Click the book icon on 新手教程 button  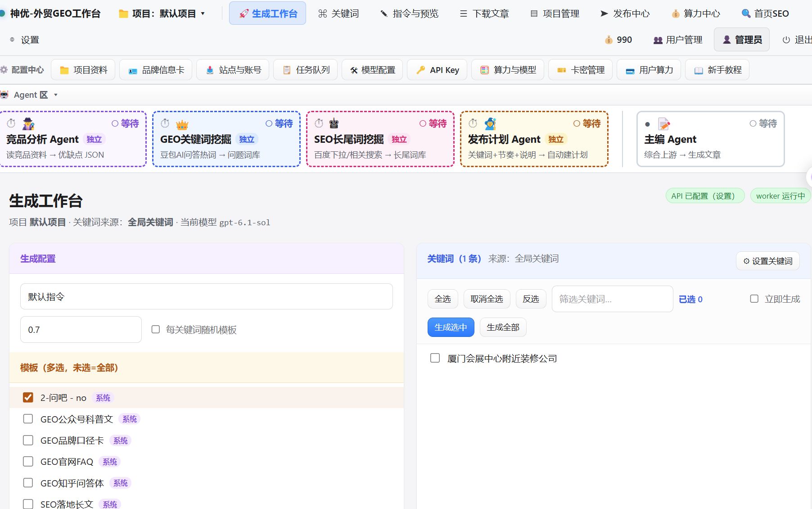tap(699, 70)
